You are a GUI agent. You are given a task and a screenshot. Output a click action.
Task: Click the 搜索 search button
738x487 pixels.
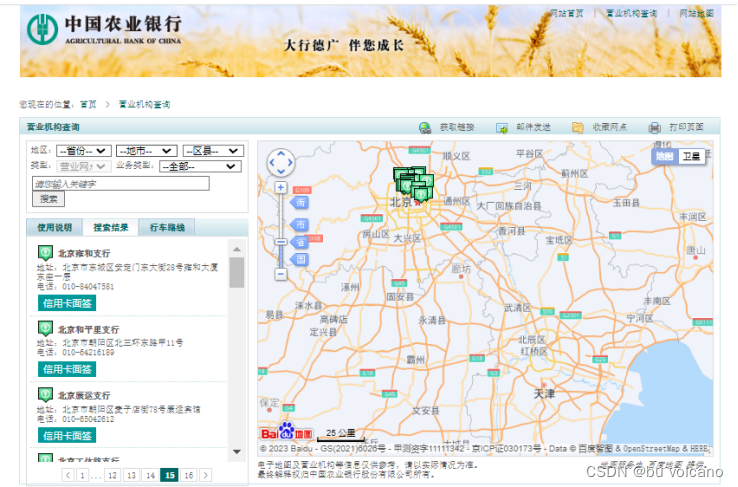(48, 199)
